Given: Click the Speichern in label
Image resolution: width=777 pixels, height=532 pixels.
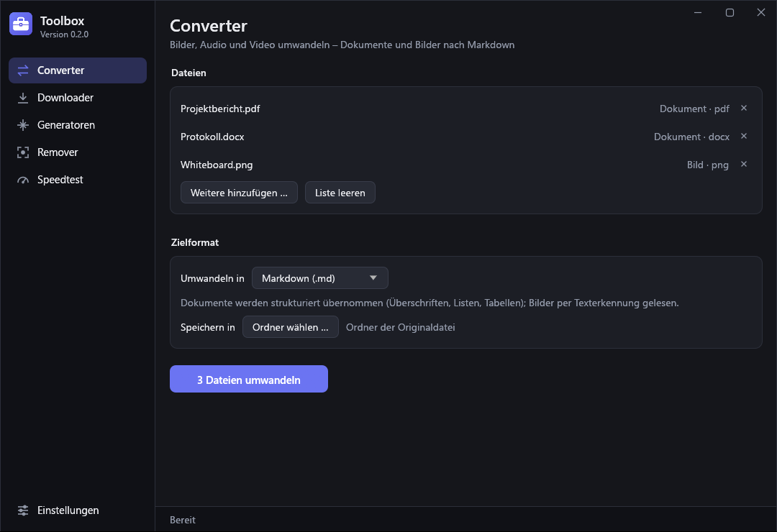Looking at the screenshot, I should [x=208, y=327].
